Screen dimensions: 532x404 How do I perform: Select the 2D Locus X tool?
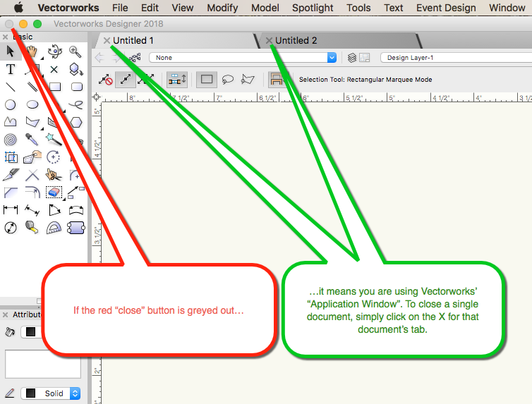(x=54, y=70)
